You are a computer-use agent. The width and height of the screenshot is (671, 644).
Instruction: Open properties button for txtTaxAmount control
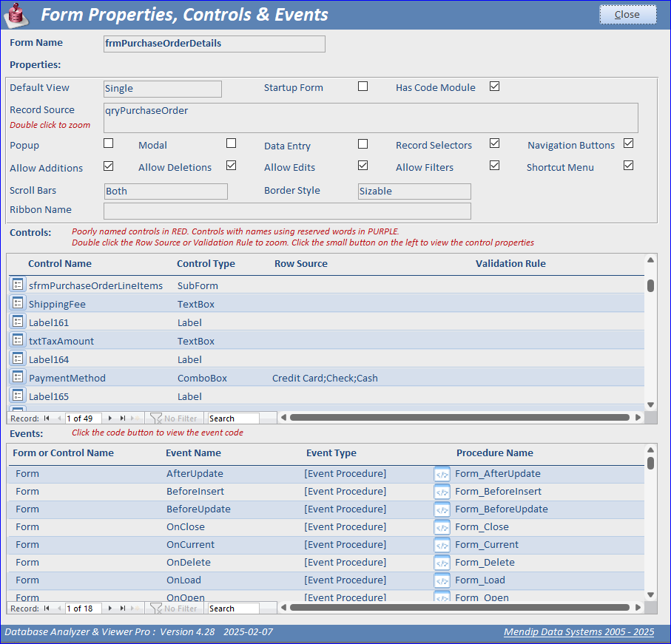coord(18,340)
